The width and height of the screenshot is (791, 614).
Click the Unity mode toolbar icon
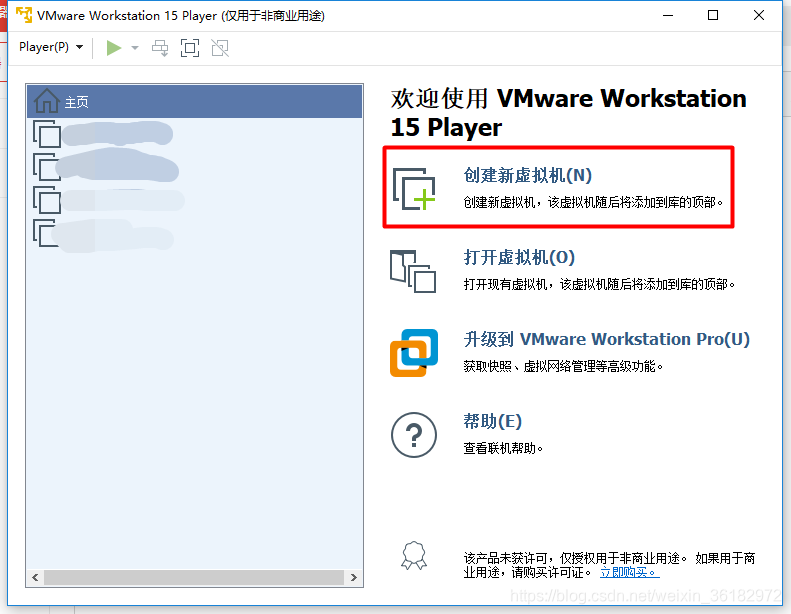(220, 48)
